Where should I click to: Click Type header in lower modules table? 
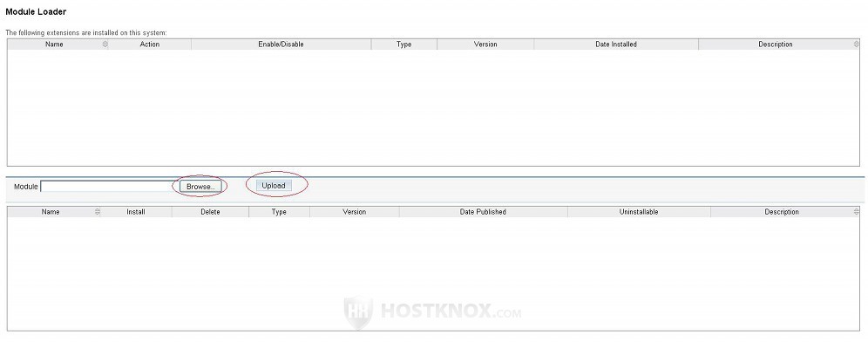pos(279,212)
